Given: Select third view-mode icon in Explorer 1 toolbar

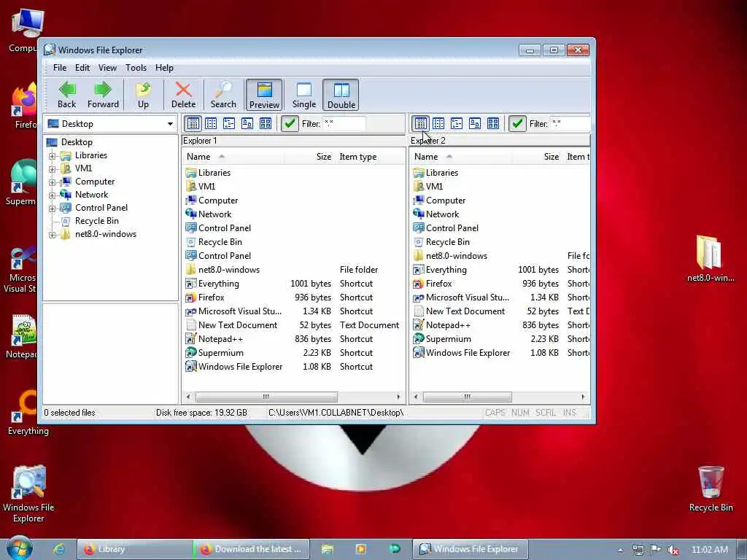Looking at the screenshot, I should click(229, 124).
